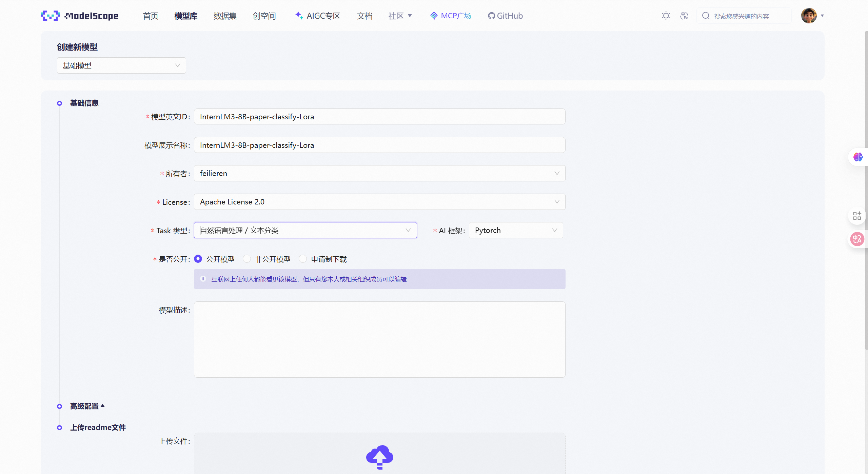868x474 pixels.
Task: Toggle the light/dark theme sun icon
Action: coord(666,16)
